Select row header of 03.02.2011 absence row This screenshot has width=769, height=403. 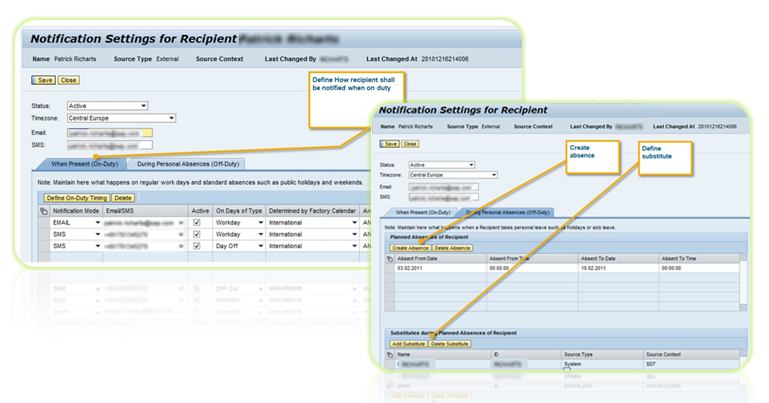tap(390, 268)
